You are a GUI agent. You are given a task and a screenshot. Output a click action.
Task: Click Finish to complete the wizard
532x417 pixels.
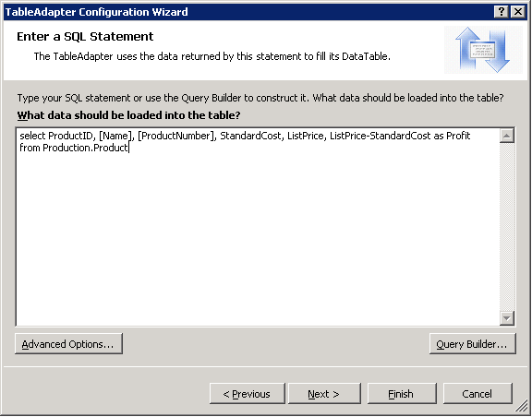click(402, 394)
